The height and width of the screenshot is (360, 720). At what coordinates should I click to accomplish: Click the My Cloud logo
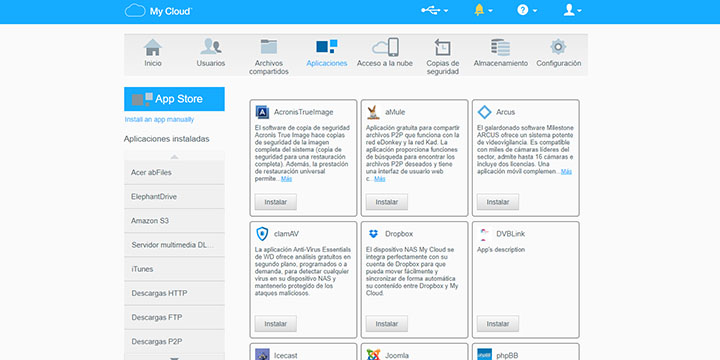[x=158, y=11]
